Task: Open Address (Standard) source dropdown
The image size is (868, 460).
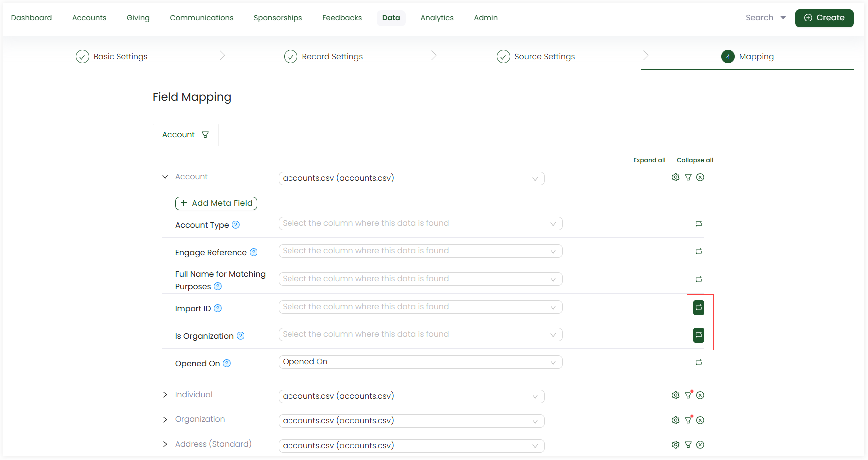Action: click(x=411, y=446)
